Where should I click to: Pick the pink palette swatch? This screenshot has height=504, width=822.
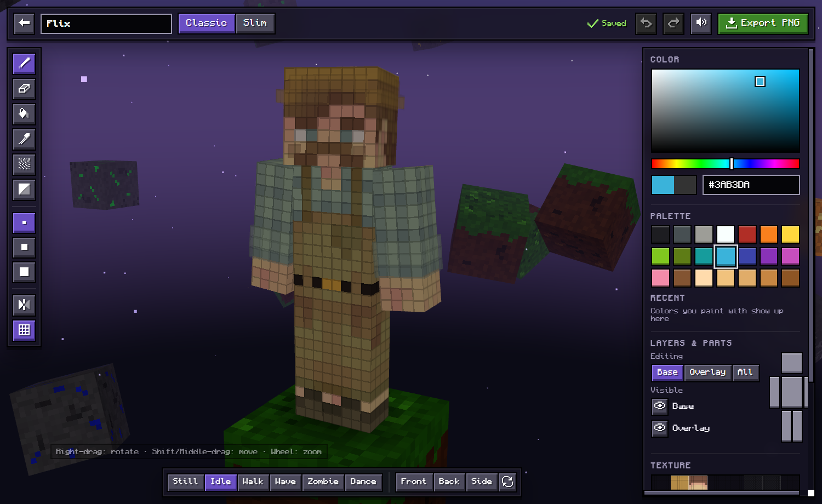pos(660,278)
